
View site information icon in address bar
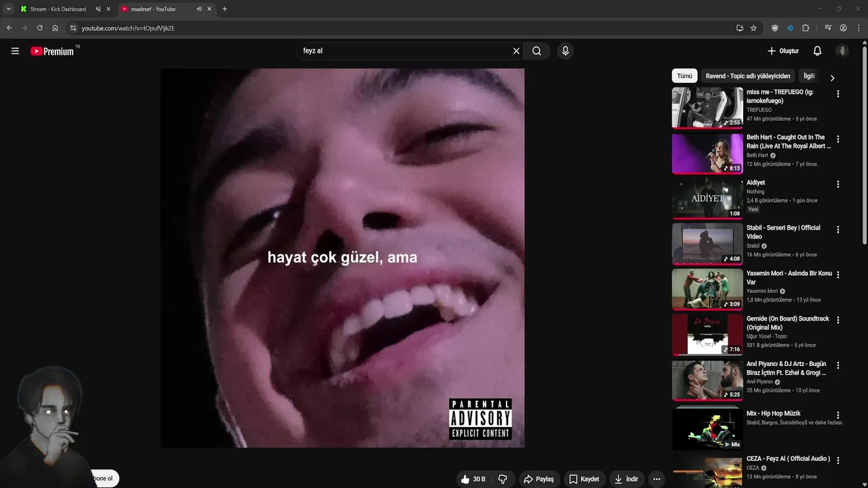click(73, 28)
